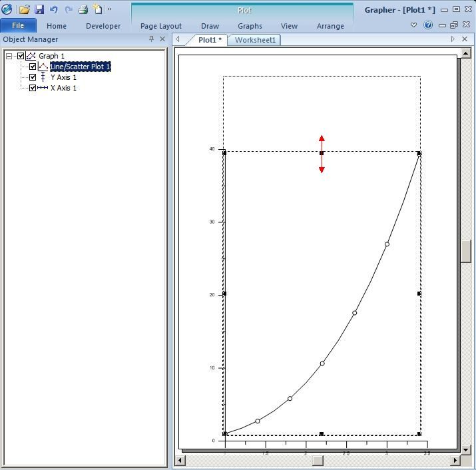The height and width of the screenshot is (470, 476).
Task: Toggle the X Axis 1 checkbox
Action: point(33,88)
